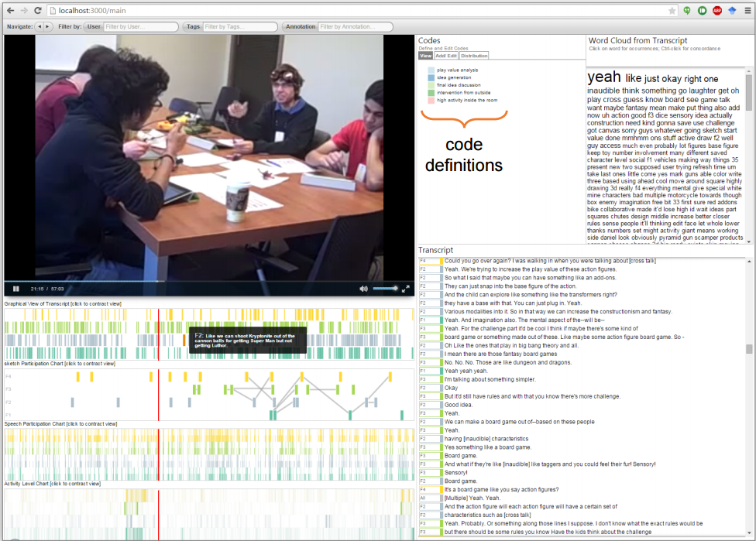
Task: Switch to the Add/Edit codes tab
Action: pyautogui.click(x=445, y=56)
